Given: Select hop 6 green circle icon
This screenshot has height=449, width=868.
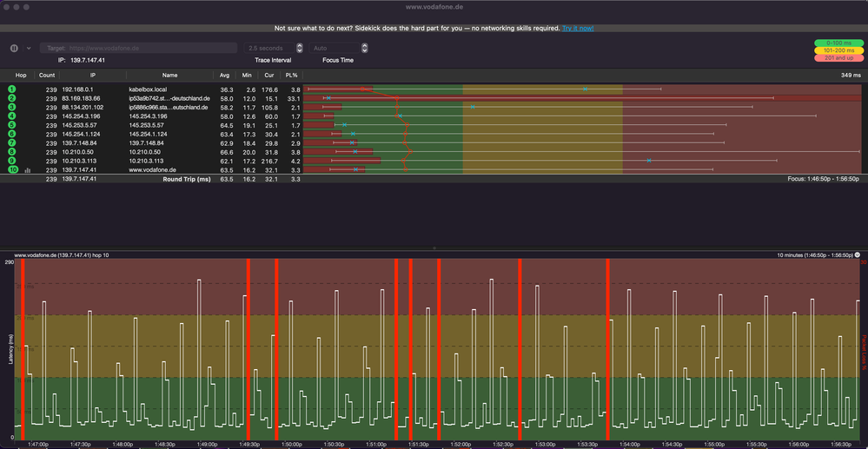Looking at the screenshot, I should pos(12,134).
